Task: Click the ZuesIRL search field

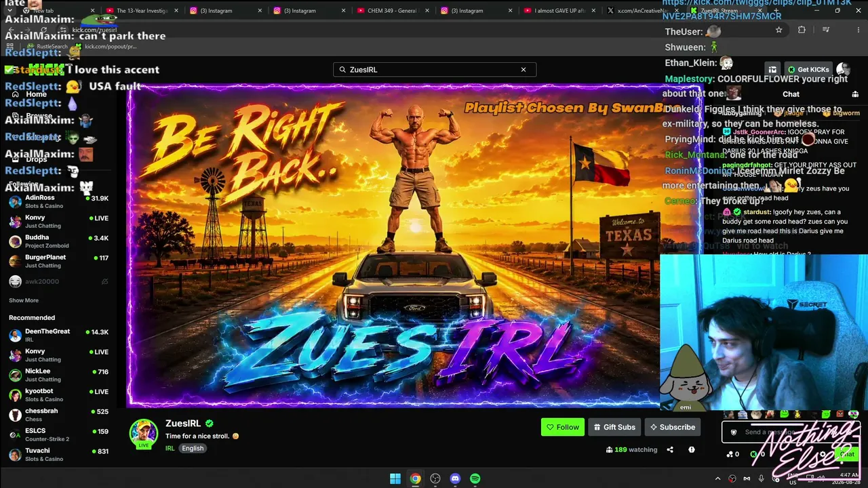Action: [x=434, y=69]
